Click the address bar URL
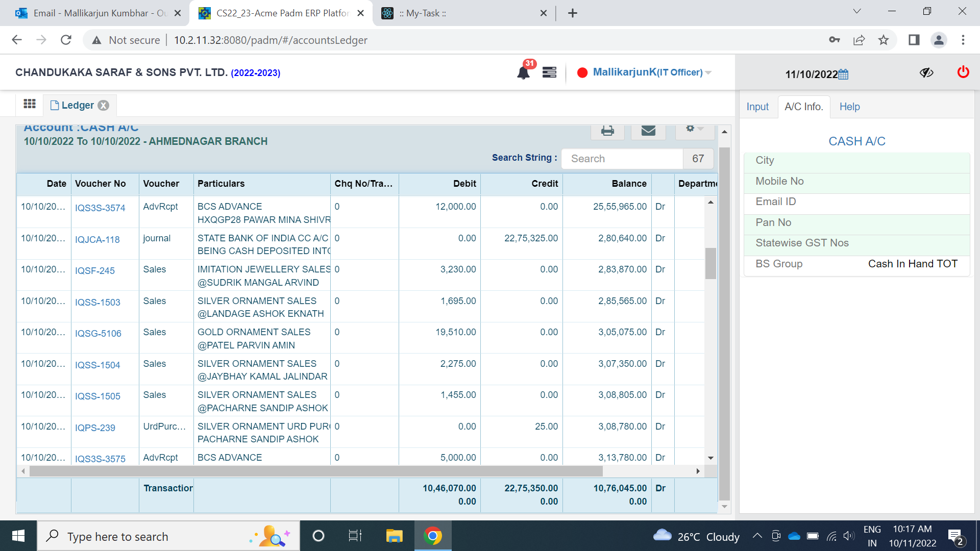The image size is (980, 551). [x=271, y=40]
